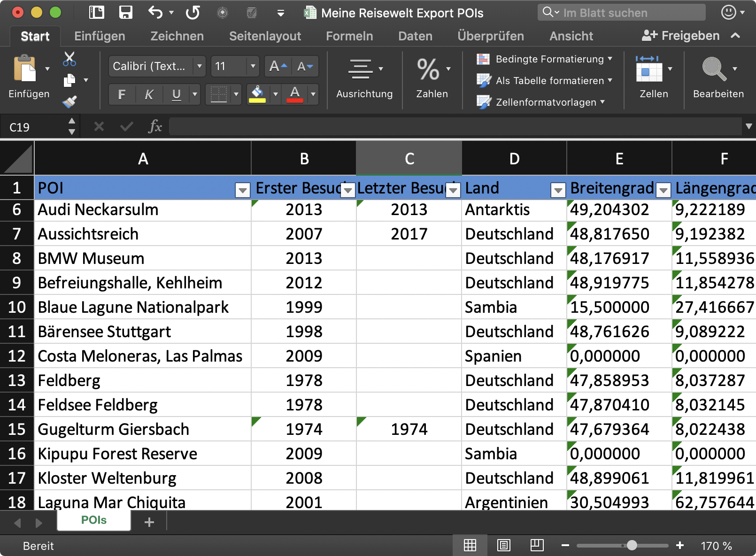Switch to Normal grid view icon
Viewport: 756px width, 556px height.
[x=470, y=545]
